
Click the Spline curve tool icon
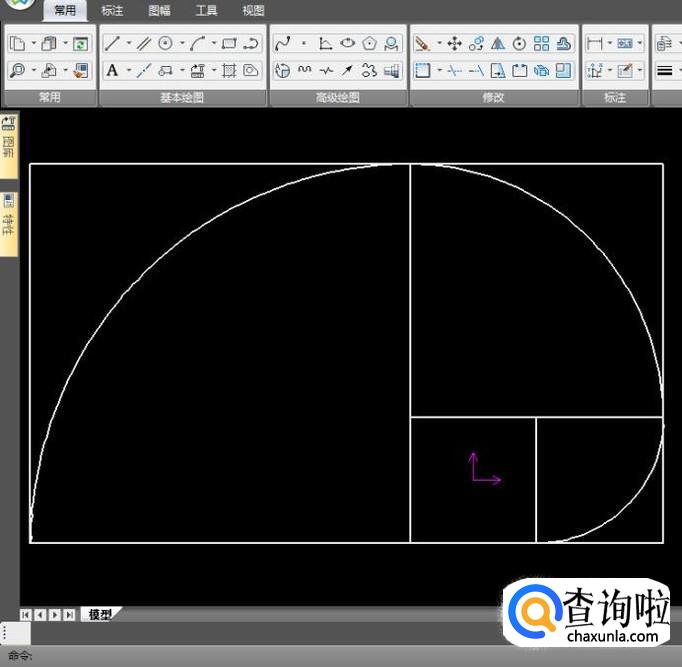tap(282, 44)
